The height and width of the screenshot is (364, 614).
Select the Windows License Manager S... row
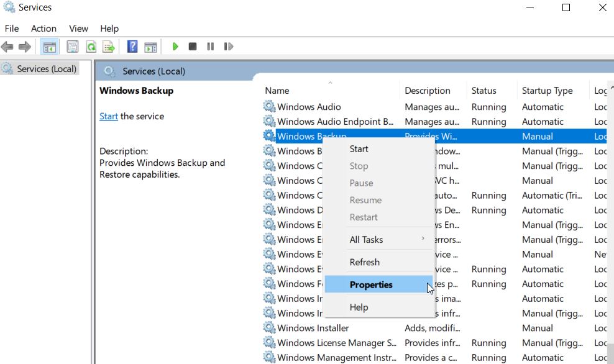(x=434, y=343)
